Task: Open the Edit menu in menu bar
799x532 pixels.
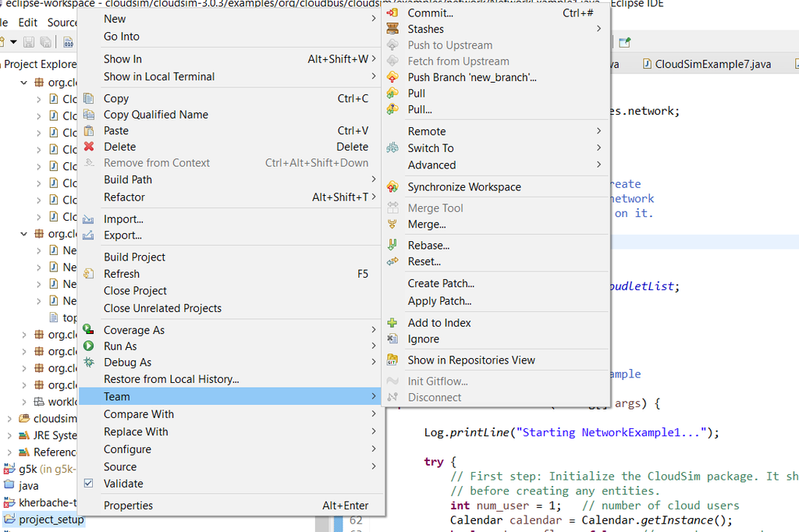Action: click(27, 23)
